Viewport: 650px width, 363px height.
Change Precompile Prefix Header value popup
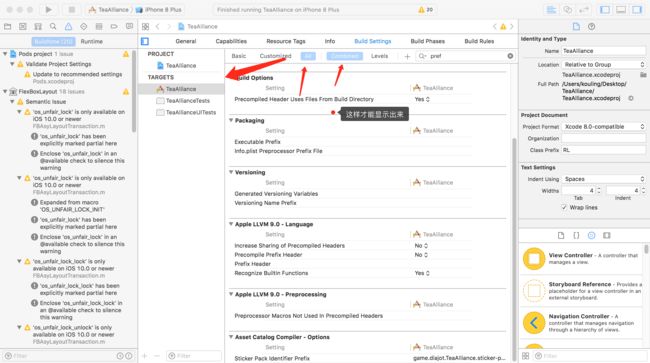(421, 255)
